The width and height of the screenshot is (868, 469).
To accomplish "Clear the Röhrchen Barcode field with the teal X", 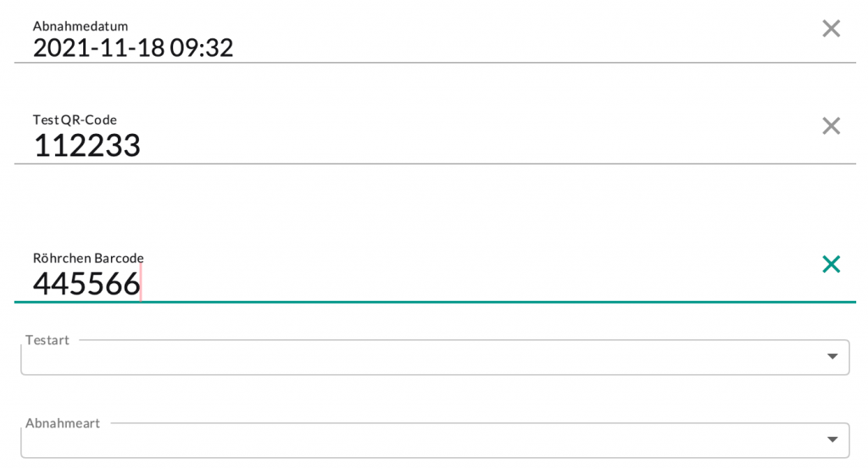I will [831, 265].
